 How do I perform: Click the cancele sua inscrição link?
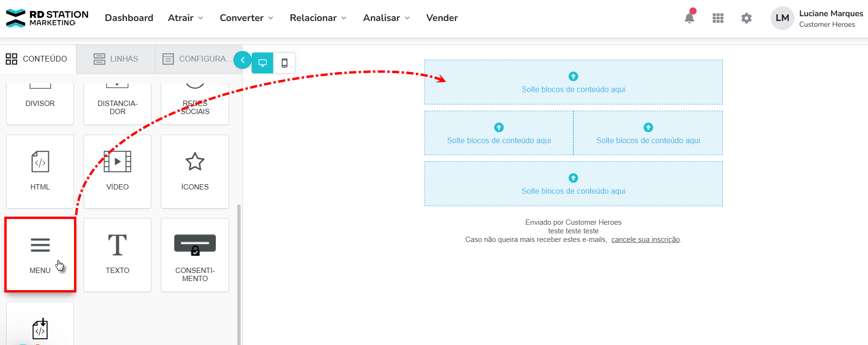tap(646, 240)
